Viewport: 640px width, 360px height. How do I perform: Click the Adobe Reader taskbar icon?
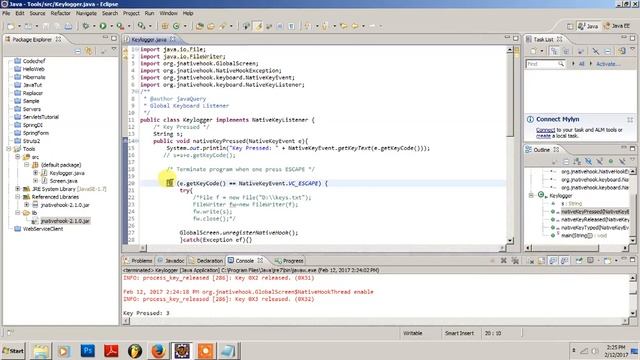click(x=111, y=351)
